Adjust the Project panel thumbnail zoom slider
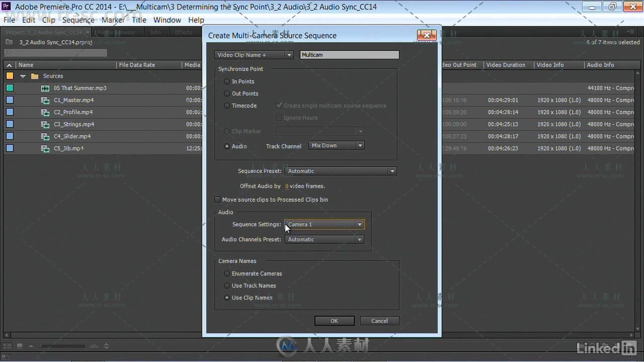 pos(62,346)
